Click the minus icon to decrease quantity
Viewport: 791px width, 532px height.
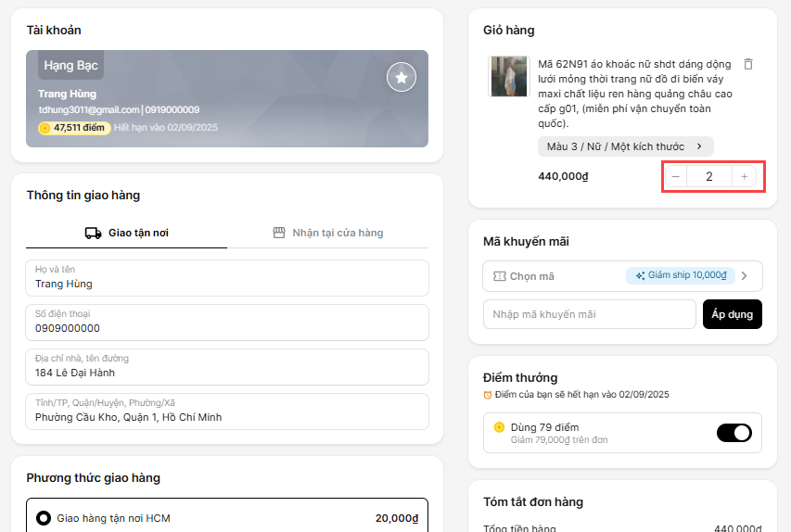(x=675, y=176)
